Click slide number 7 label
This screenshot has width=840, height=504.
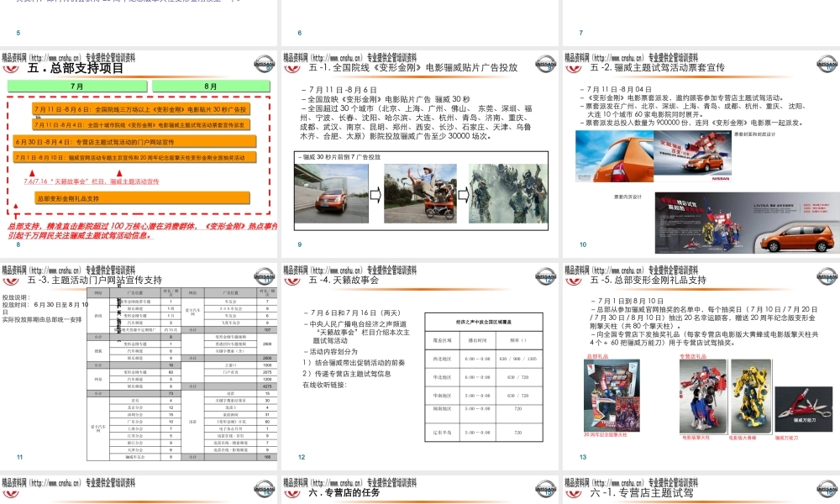(580, 33)
